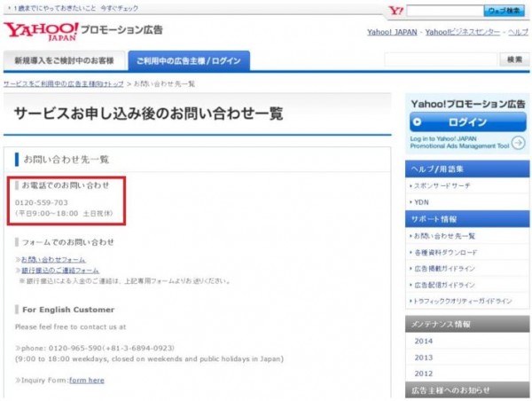The height and width of the screenshot is (401, 532).
Task: Click the サポート情報 sidebar header
Action: coord(467,219)
